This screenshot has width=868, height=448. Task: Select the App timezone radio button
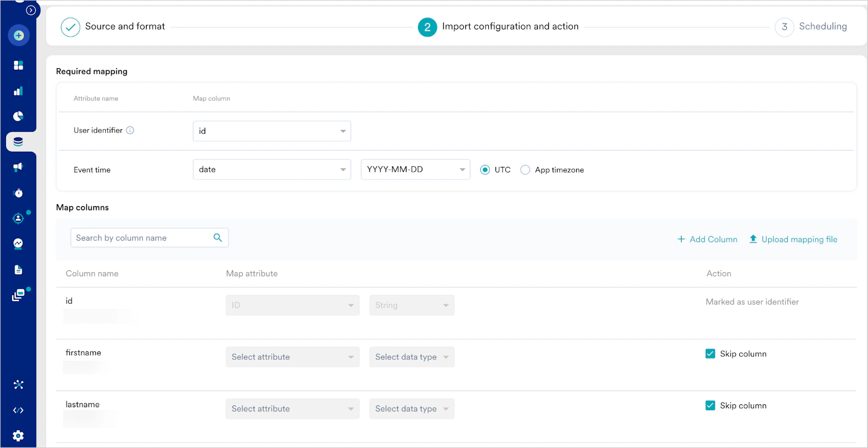(525, 170)
